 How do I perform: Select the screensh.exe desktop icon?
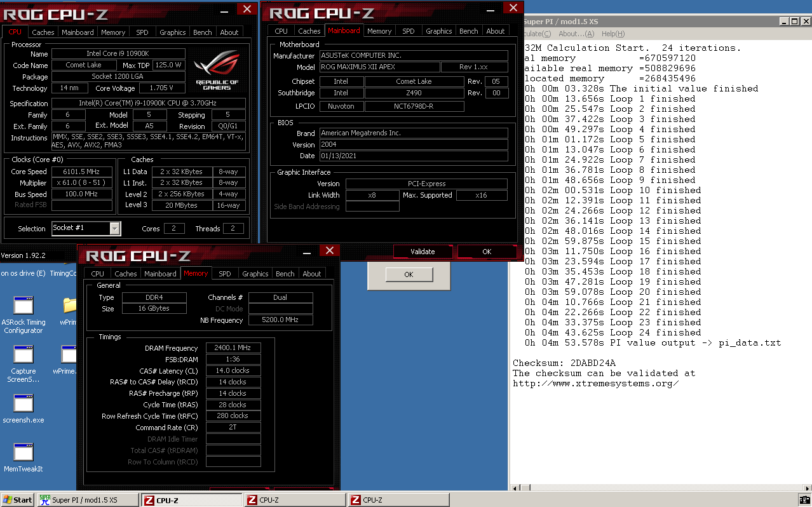[x=24, y=409]
